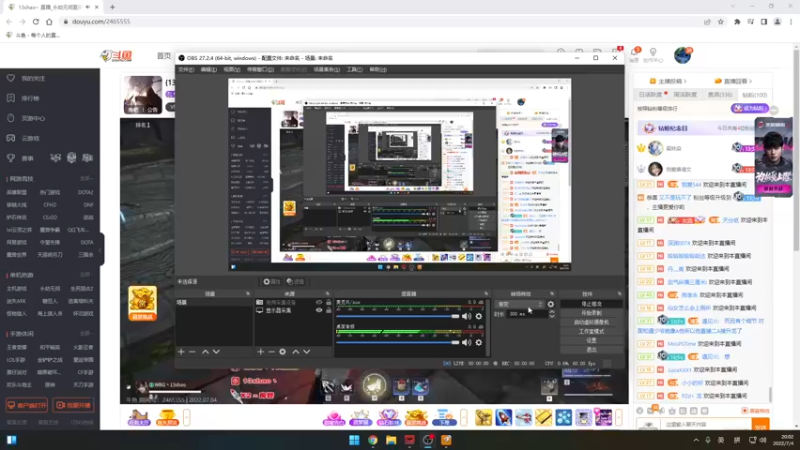Open settings gear for Mic/Aux audio channel
This screenshot has height=450, width=800.
[479, 316]
